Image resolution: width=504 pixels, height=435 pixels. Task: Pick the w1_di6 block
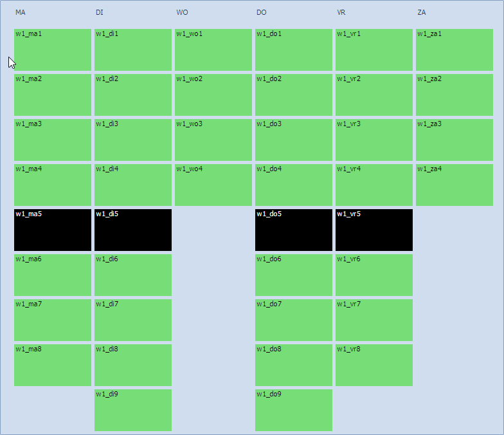[133, 275]
